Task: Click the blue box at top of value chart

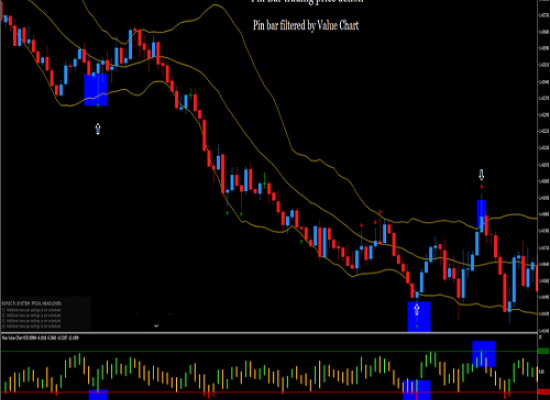Action: click(484, 354)
